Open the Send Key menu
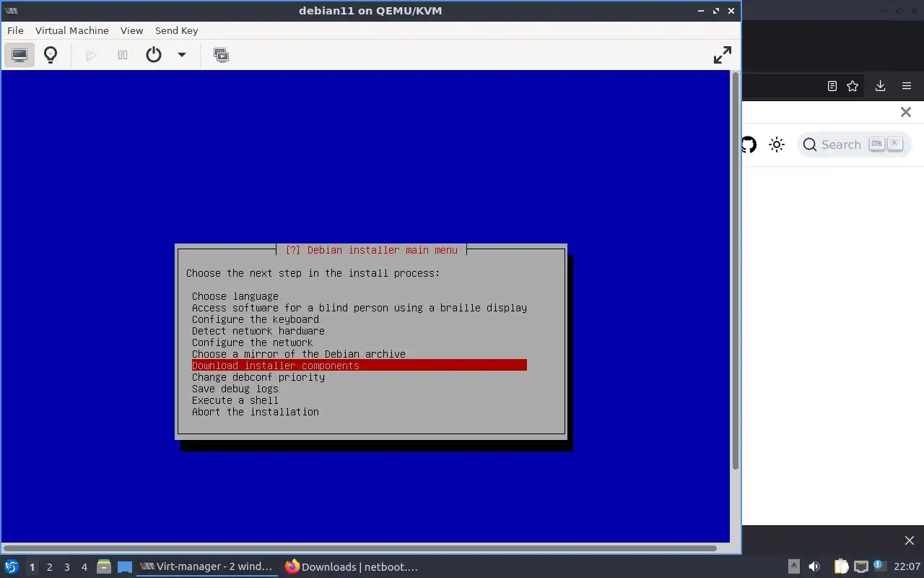The width and height of the screenshot is (924, 578). click(176, 30)
